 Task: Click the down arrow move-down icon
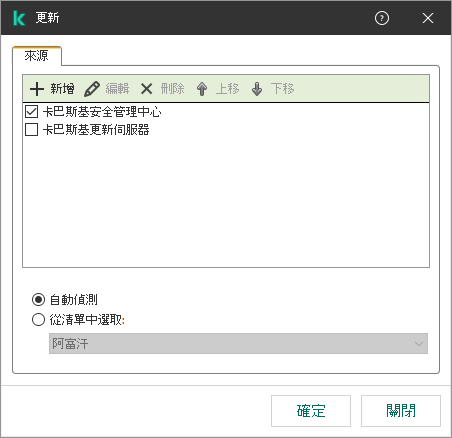[257, 89]
